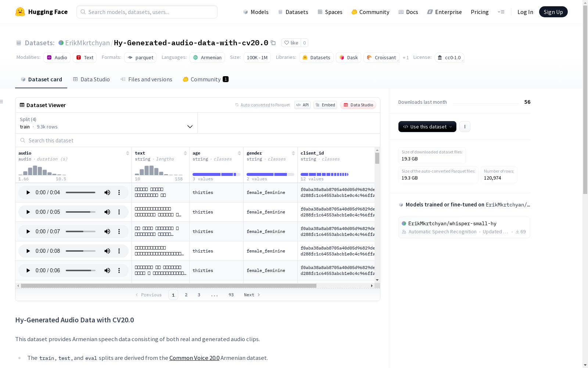Screen dimensions: 588x368
Task: Open more options for the 0:08 audio
Action: coord(119,251)
